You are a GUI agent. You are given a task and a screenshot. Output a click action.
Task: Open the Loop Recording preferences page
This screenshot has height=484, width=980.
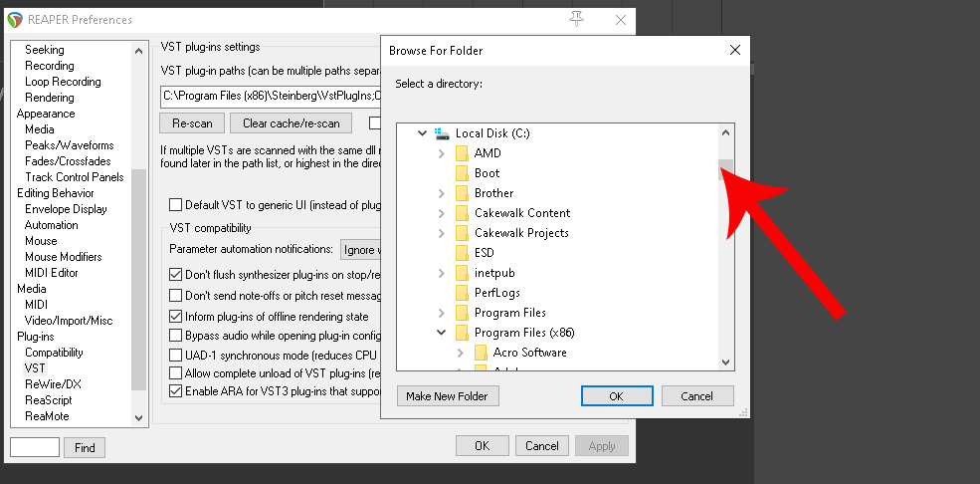point(63,82)
